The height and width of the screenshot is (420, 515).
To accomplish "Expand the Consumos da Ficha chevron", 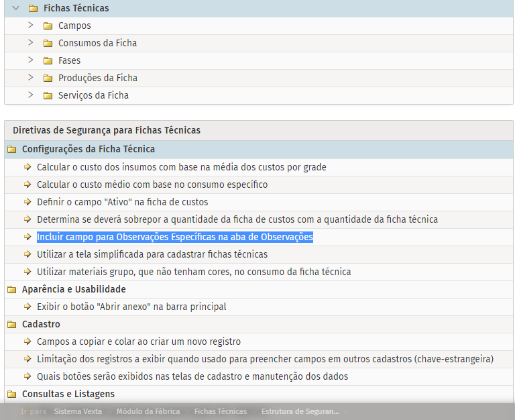I will pyautogui.click(x=31, y=43).
